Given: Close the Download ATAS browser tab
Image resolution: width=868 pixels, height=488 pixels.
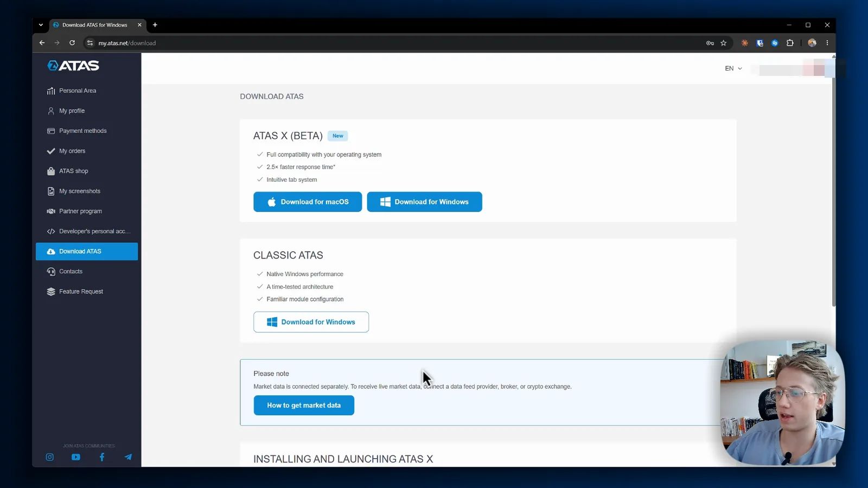Looking at the screenshot, I should click(x=139, y=25).
